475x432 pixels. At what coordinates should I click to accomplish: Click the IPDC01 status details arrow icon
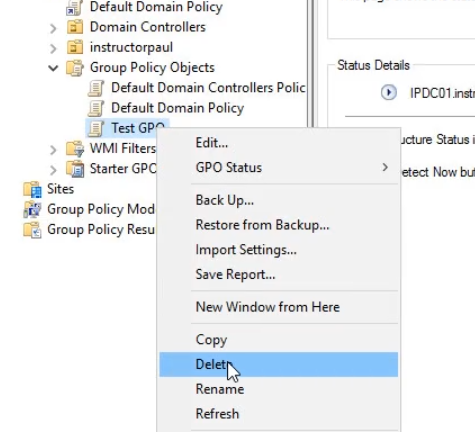[x=389, y=92]
